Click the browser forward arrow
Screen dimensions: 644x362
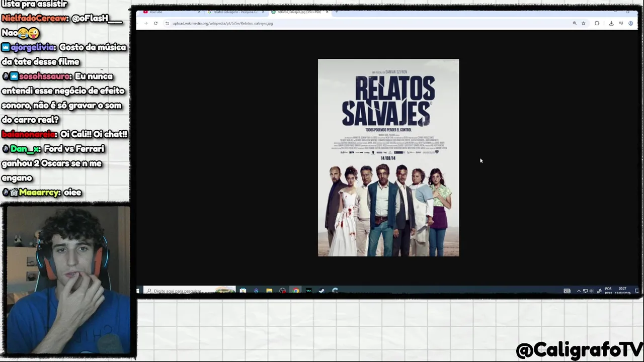[x=146, y=23]
